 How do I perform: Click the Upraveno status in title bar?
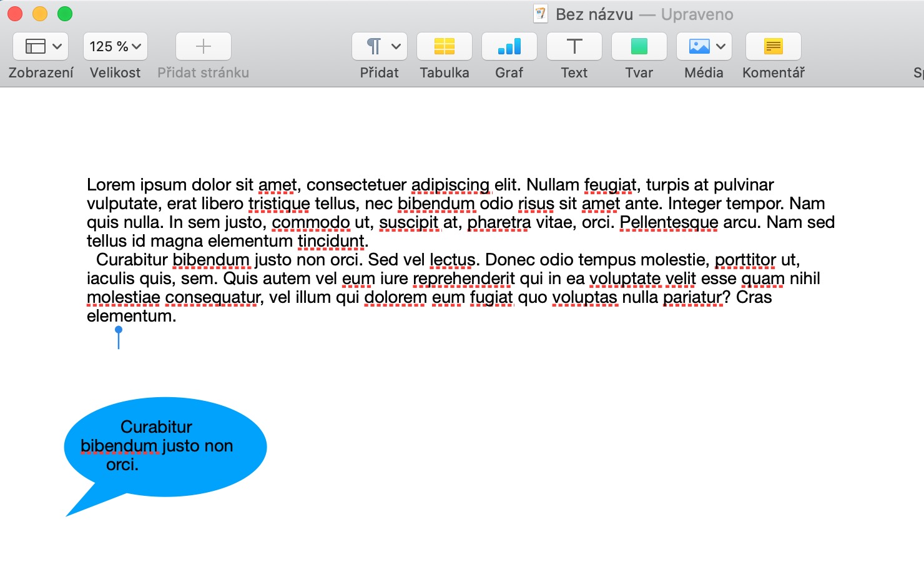697,14
